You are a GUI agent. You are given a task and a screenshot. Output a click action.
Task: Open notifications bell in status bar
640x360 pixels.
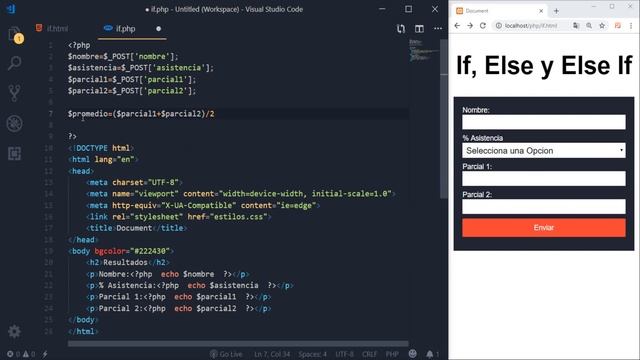point(432,354)
